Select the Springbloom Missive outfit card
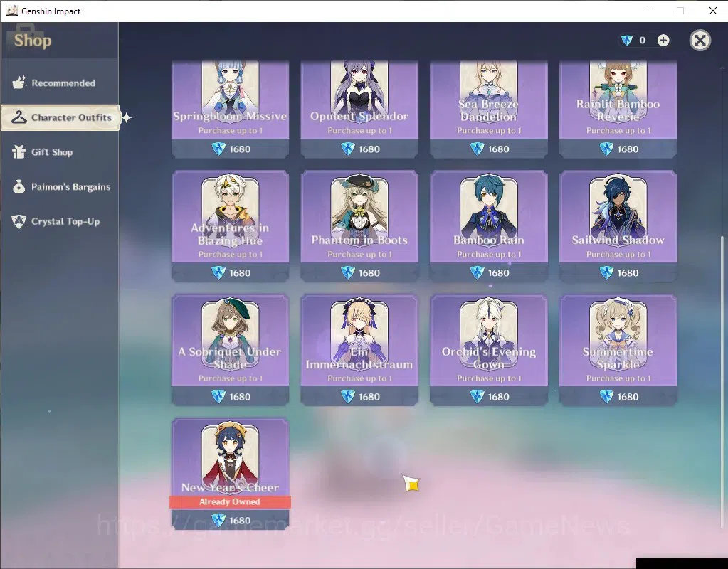Screen dimensions: 728x569 [x=231, y=109]
